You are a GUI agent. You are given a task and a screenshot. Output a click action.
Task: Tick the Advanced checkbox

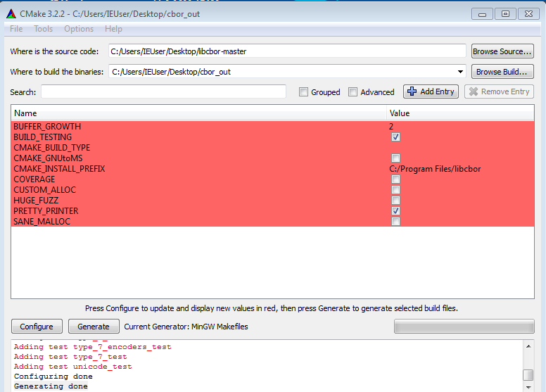[353, 92]
